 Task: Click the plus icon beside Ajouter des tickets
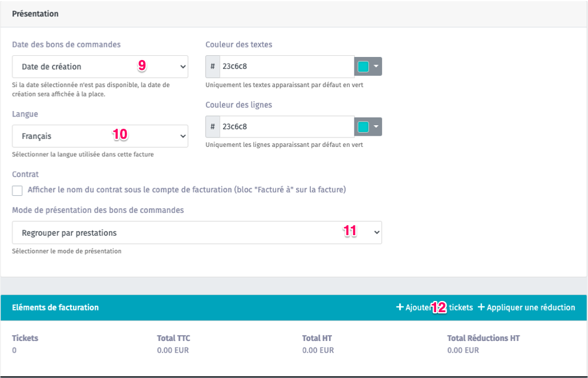tap(400, 307)
